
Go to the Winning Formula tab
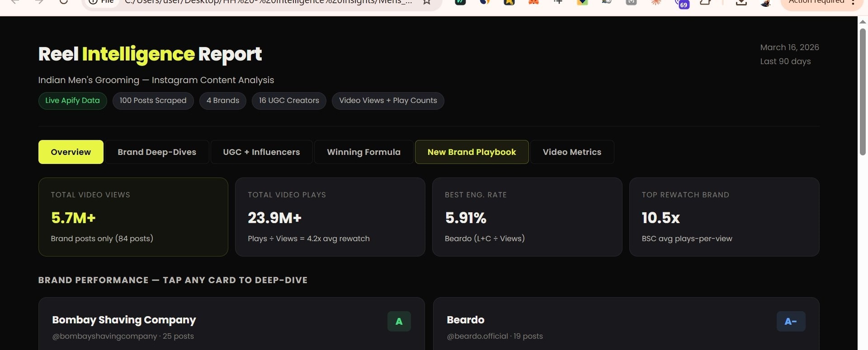tap(363, 152)
